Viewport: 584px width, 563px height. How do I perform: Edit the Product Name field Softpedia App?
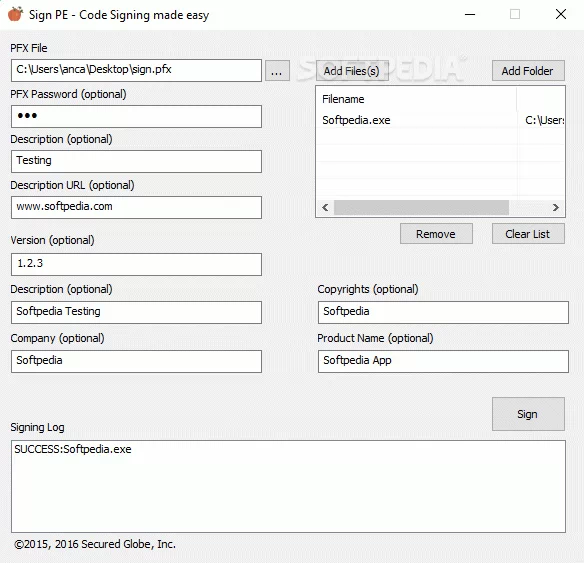click(x=443, y=361)
